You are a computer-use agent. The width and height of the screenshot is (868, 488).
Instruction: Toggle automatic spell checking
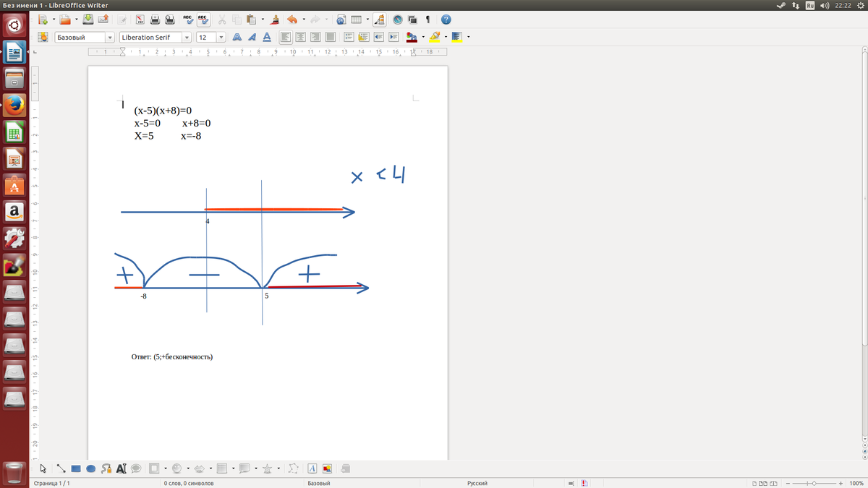click(203, 20)
